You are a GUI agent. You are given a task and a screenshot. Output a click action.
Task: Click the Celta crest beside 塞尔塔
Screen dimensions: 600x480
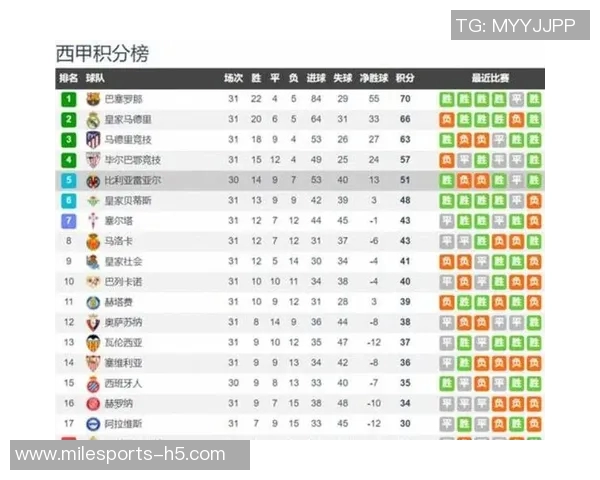(x=93, y=220)
